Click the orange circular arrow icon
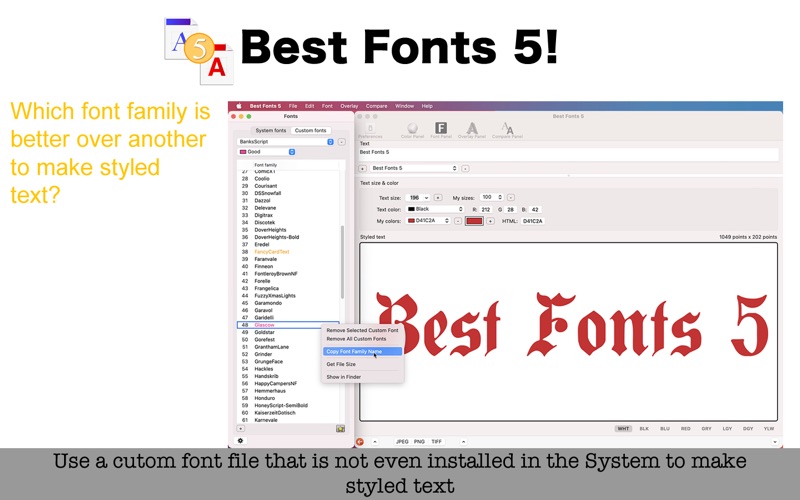The image size is (800, 500). coord(360,441)
